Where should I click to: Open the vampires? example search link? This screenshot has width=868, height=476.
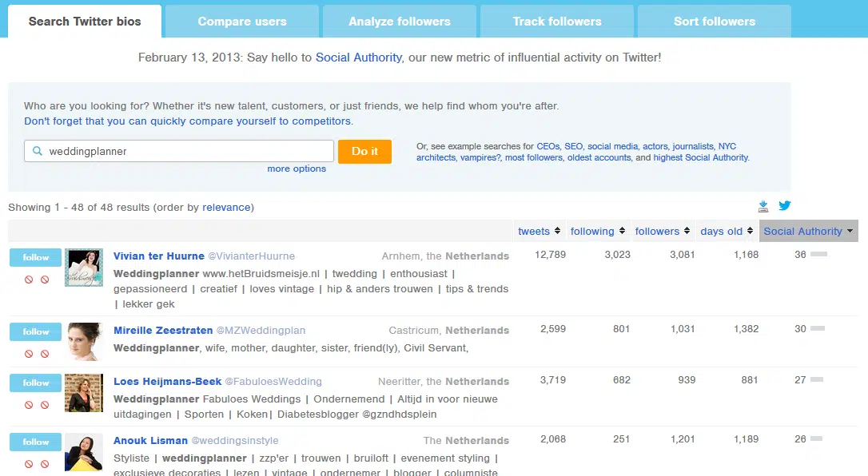click(480, 158)
